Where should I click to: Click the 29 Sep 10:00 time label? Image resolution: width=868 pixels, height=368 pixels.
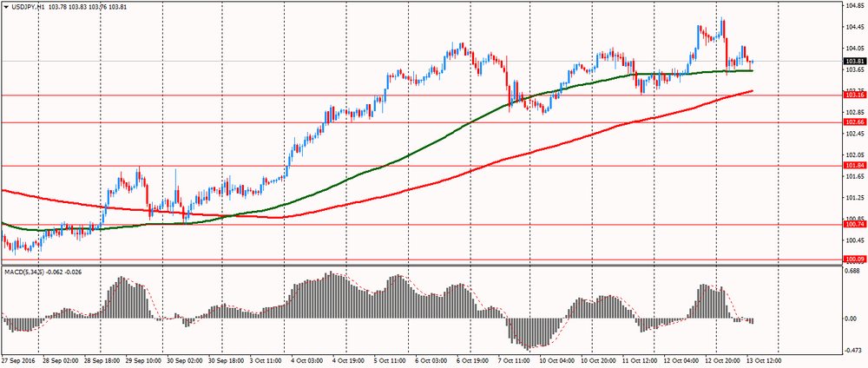(143, 360)
